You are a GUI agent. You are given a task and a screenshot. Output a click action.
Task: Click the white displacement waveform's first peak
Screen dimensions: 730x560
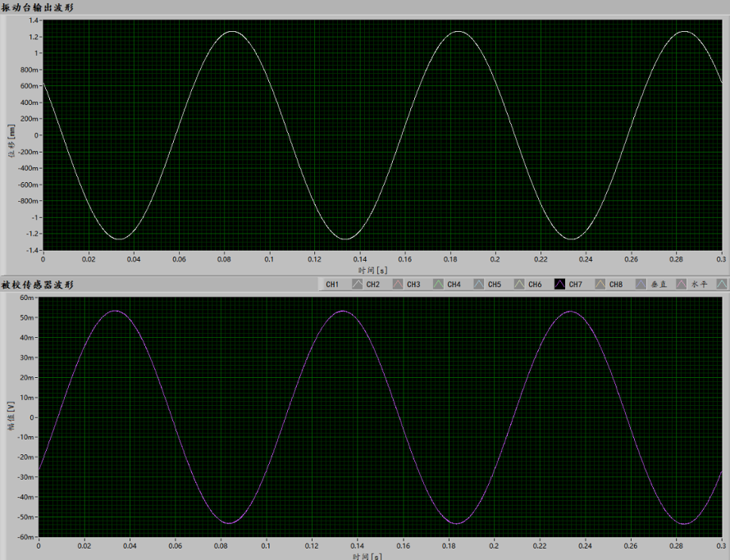coord(231,32)
